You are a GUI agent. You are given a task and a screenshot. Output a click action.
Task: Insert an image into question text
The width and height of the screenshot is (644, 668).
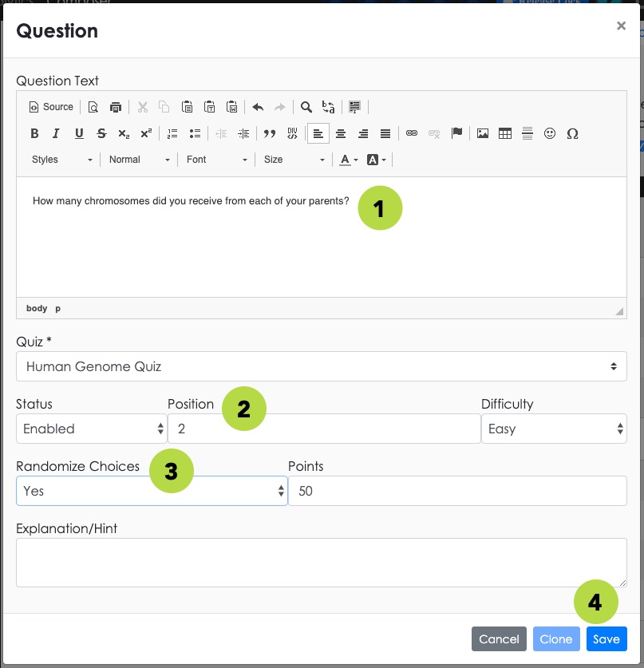[483, 134]
